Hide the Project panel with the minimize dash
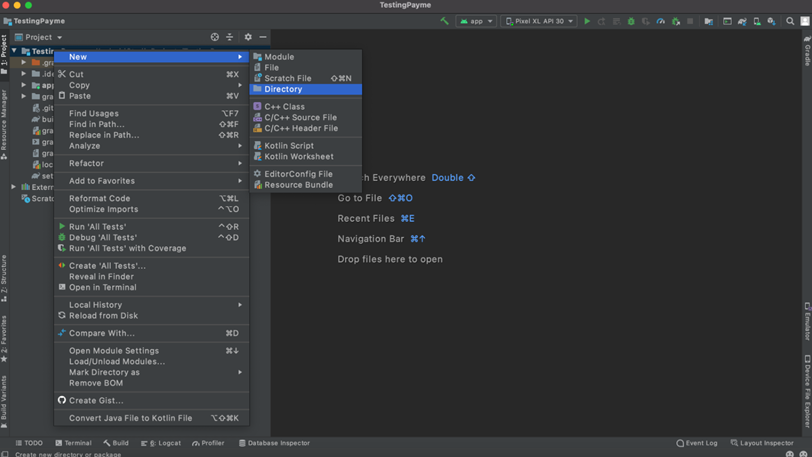This screenshot has width=812, height=457. point(263,37)
